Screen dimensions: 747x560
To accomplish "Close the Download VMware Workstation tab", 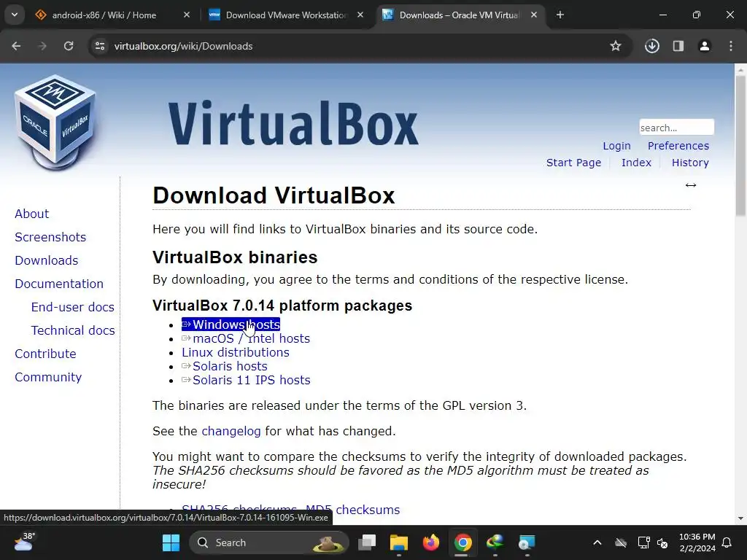I will [360, 15].
